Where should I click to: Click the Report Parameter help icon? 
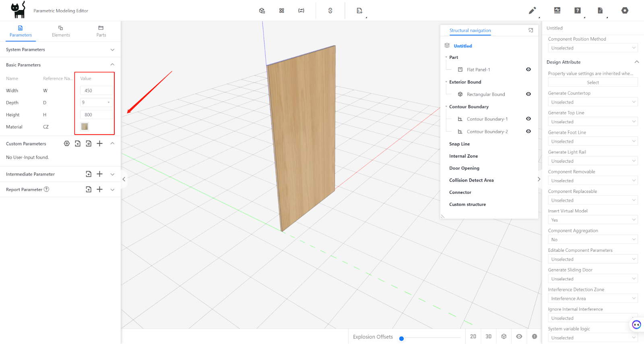pyautogui.click(x=47, y=189)
